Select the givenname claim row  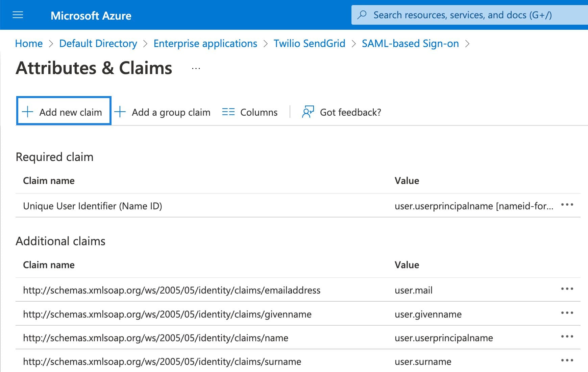click(x=167, y=314)
